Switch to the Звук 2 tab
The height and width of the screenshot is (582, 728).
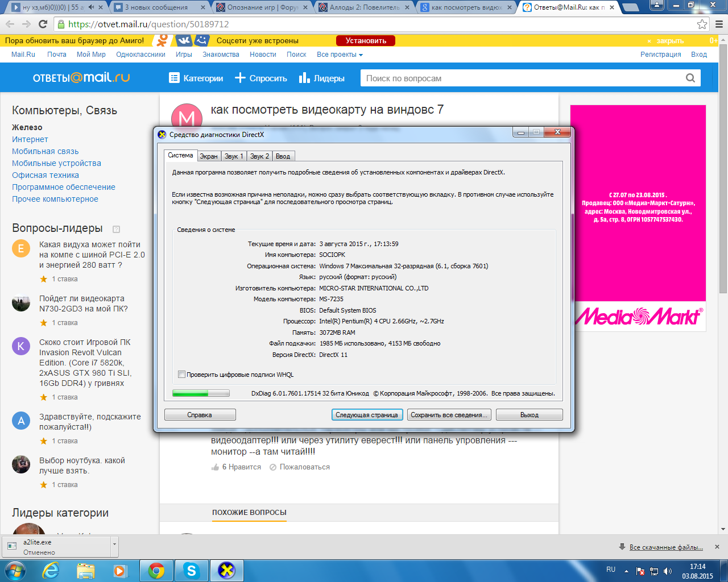260,156
